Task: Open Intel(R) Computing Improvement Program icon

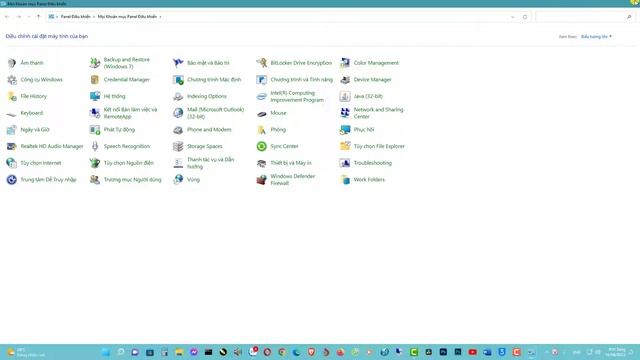Action: click(x=261, y=96)
